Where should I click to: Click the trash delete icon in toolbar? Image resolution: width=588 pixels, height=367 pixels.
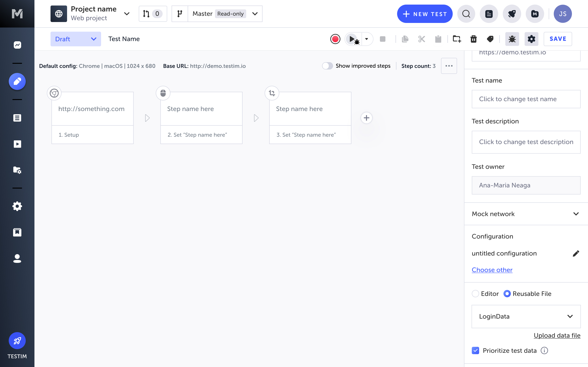click(473, 39)
